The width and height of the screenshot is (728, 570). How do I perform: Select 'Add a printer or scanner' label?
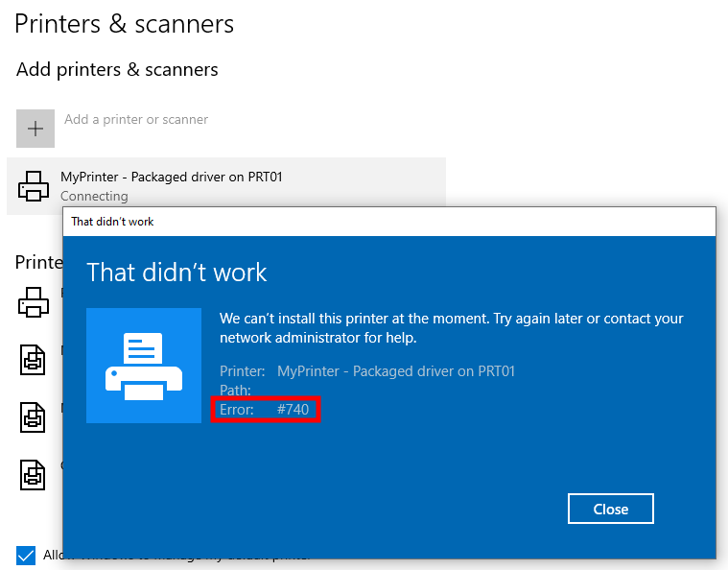[136, 119]
